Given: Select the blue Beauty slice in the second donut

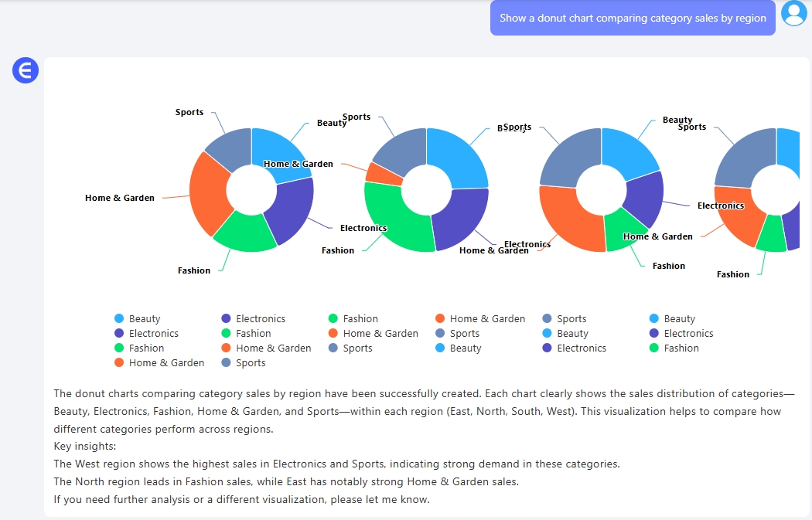Looking at the screenshot, I should tap(459, 158).
